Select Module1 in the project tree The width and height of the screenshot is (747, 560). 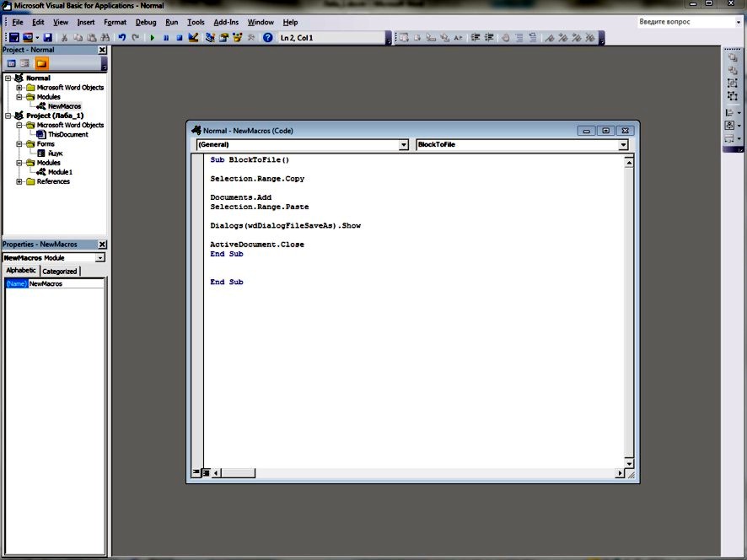(x=60, y=172)
